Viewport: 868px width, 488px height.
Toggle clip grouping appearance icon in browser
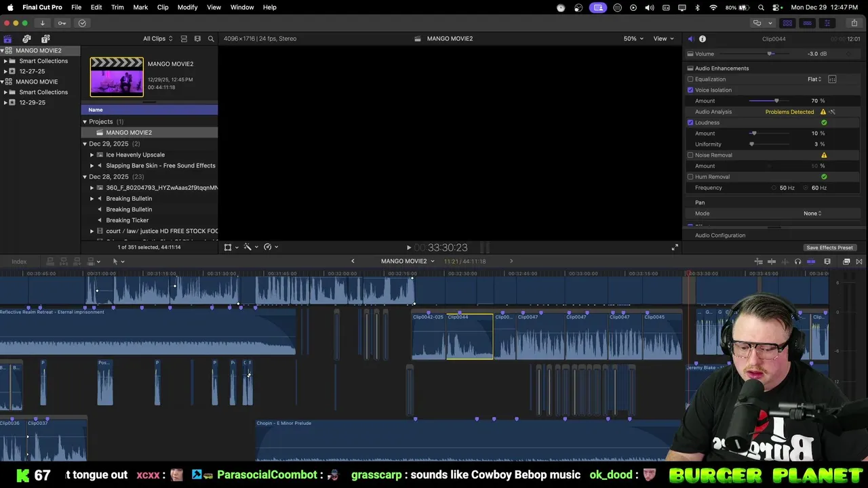click(x=184, y=39)
